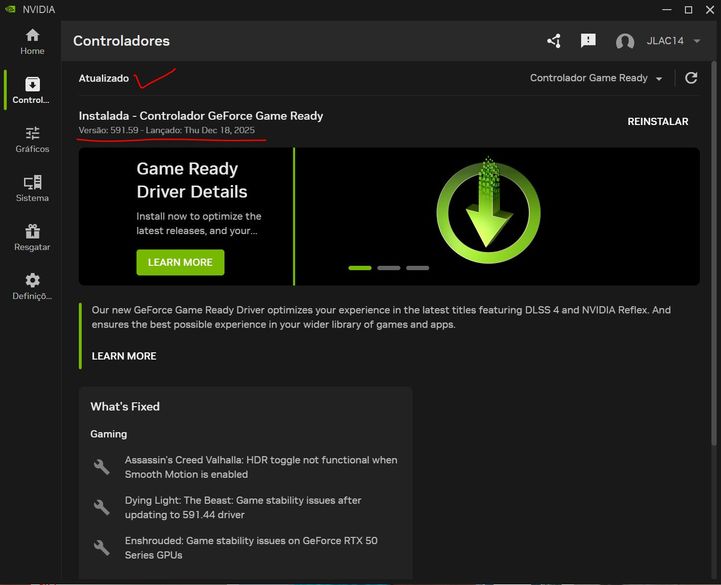Refresh driver updates with reload icon
This screenshot has height=585, width=721.
(x=691, y=78)
